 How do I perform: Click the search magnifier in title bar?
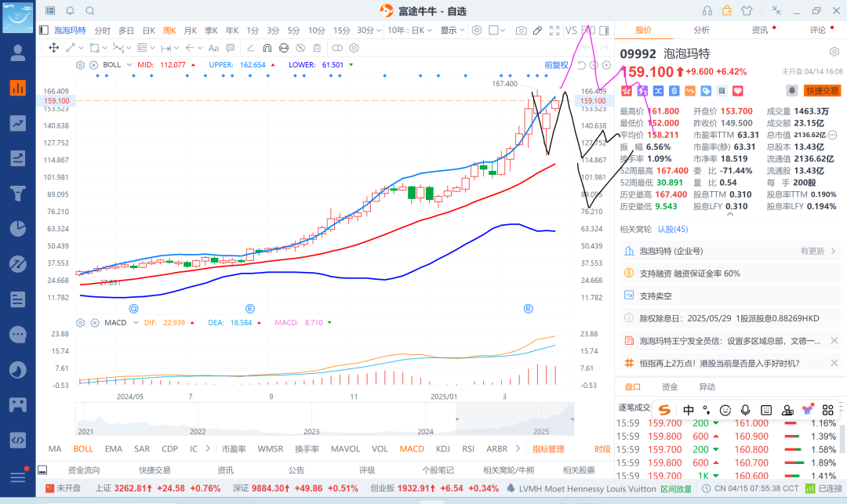pos(90,10)
